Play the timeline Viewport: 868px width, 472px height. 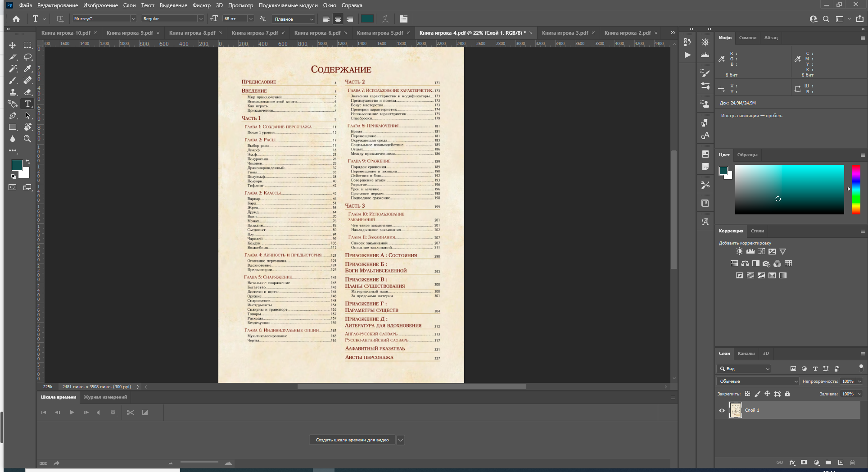pos(72,412)
